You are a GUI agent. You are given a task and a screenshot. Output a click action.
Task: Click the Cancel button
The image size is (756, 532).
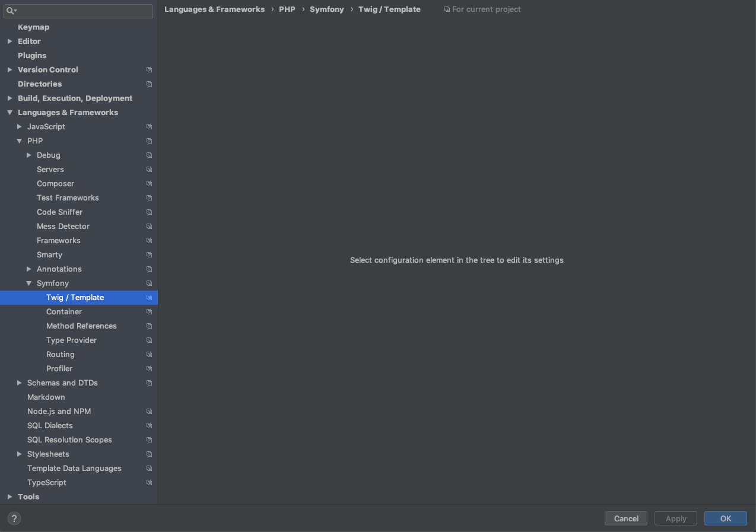(626, 518)
